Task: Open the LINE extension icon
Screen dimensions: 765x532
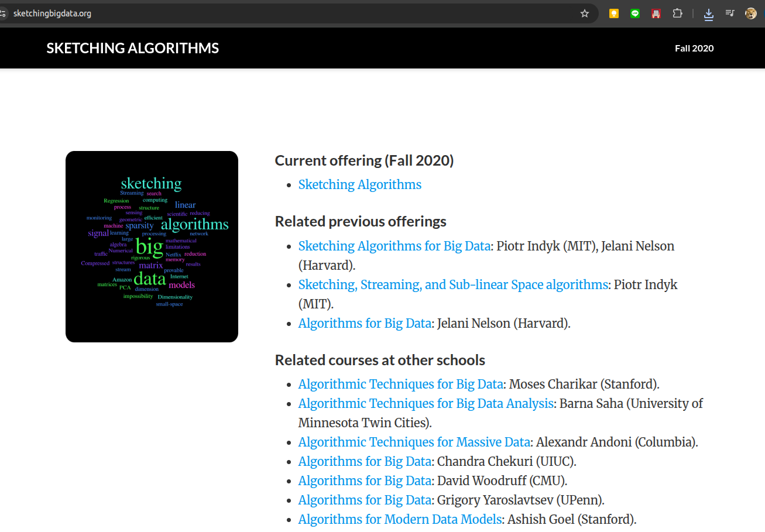Action: click(x=635, y=13)
